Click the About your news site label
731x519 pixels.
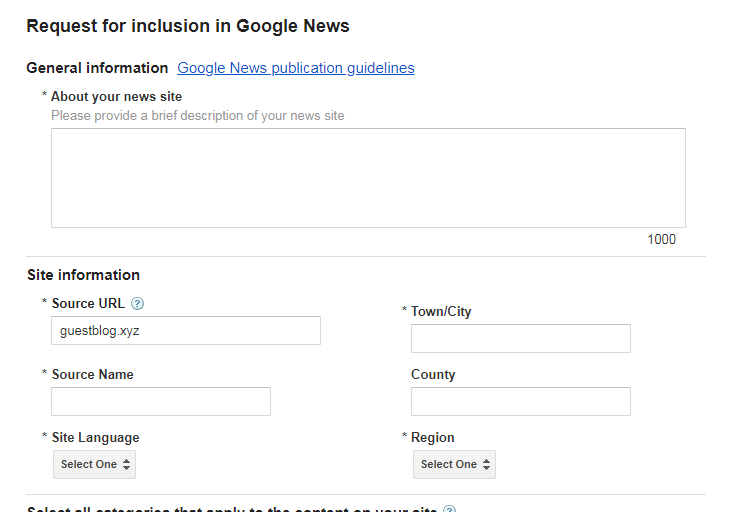(117, 97)
